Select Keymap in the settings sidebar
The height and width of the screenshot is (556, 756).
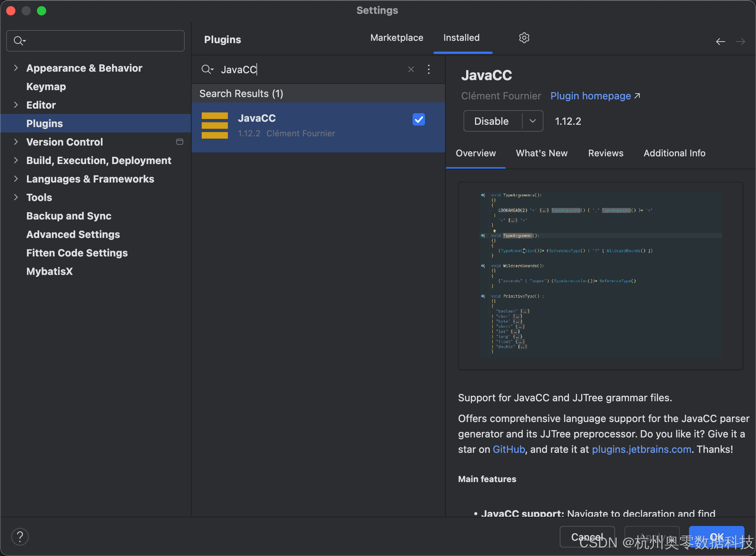tap(46, 87)
